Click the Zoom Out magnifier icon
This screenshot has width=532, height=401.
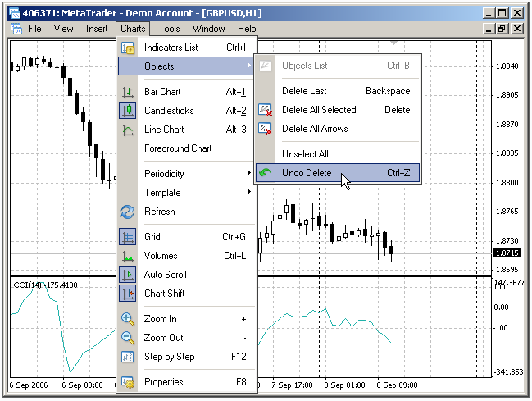tap(128, 338)
